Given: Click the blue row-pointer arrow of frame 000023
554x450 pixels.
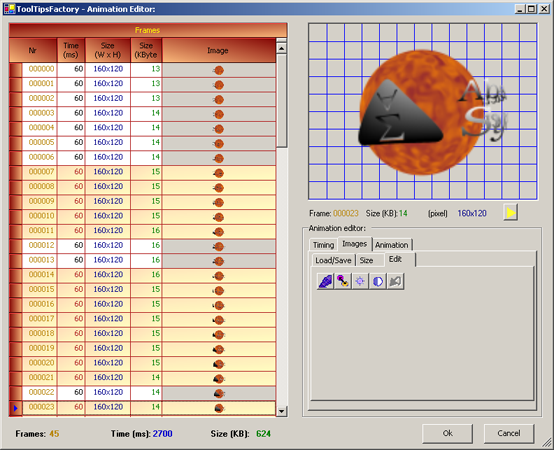Looking at the screenshot, I should click(16, 408).
